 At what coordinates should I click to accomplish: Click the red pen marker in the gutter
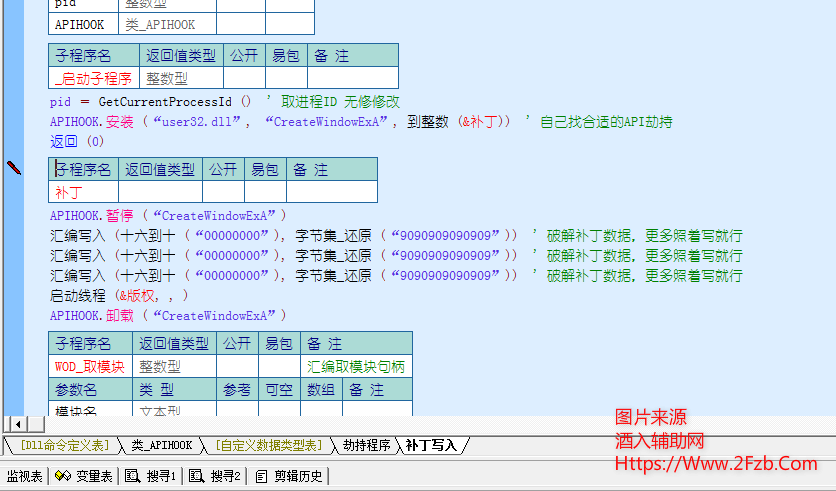click(x=14, y=168)
